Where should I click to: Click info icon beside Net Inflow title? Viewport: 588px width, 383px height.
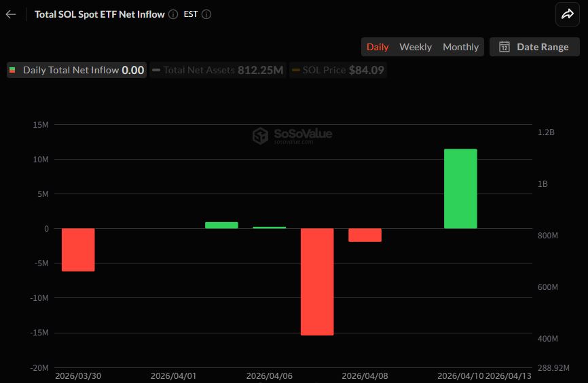point(173,14)
